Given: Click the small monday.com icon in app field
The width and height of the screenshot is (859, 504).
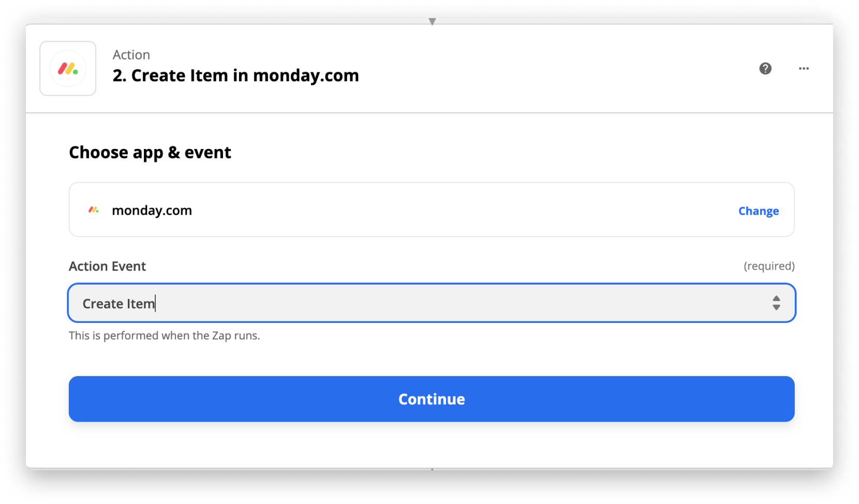Looking at the screenshot, I should [x=94, y=210].
